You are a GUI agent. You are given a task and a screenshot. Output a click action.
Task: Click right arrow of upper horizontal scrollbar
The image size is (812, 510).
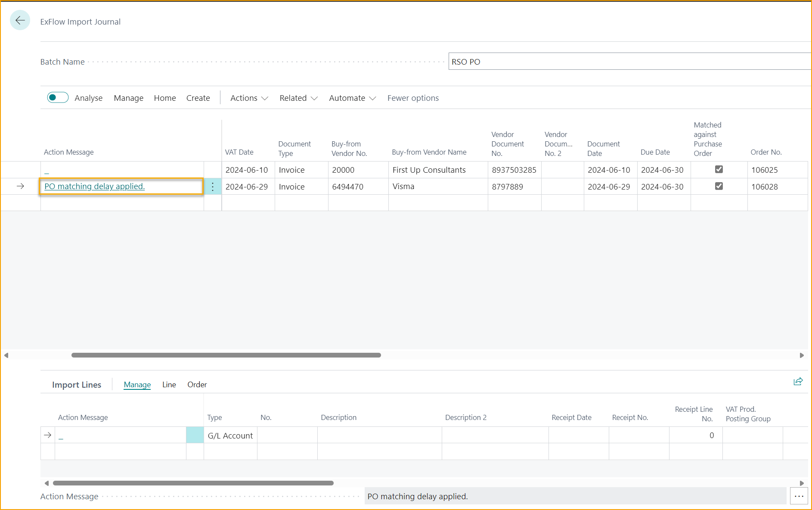802,355
